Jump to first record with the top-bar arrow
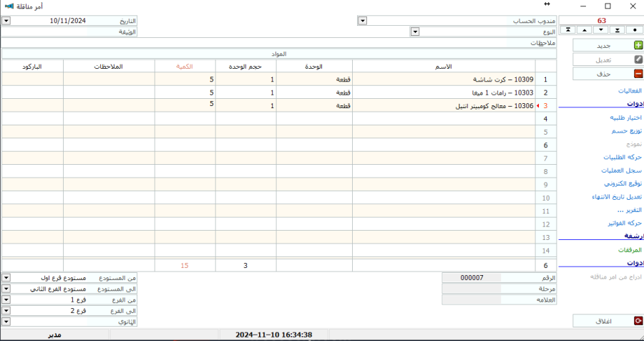 (567, 30)
